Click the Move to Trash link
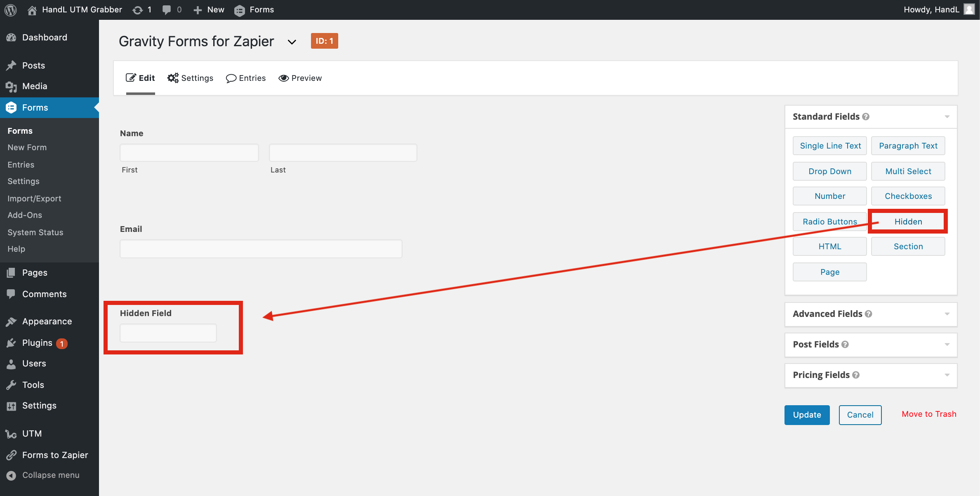Image resolution: width=980 pixels, height=496 pixels. pos(929,414)
